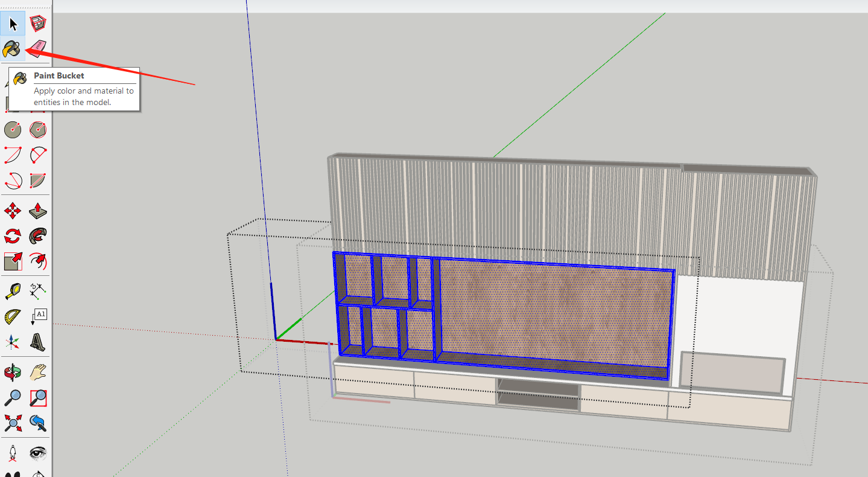
Task: Select the Push/Pull tool
Action: tap(38, 211)
